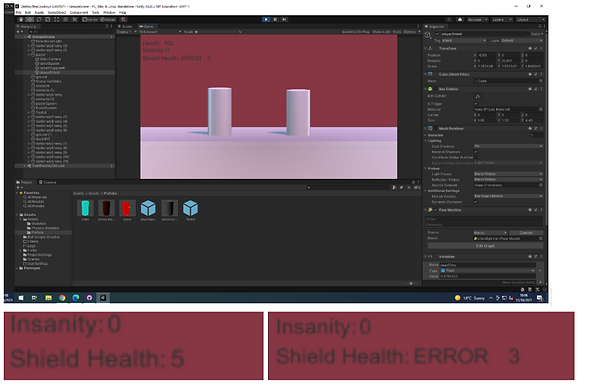Viewport: 600px width, 386px height.
Task: Open the File menu
Action: point(18,13)
